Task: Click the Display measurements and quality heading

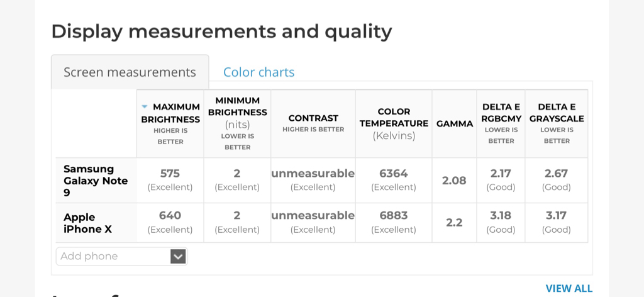Action: click(x=221, y=31)
